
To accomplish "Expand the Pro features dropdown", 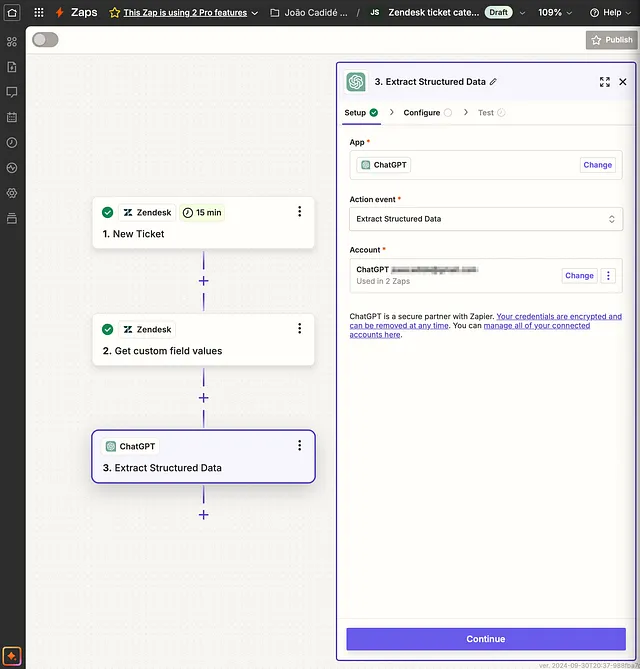I will click(255, 13).
